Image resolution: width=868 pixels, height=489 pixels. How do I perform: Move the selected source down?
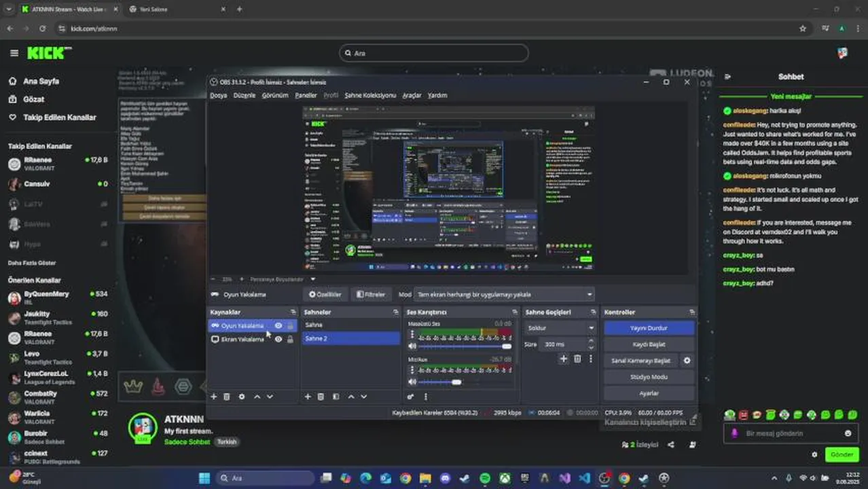point(270,397)
